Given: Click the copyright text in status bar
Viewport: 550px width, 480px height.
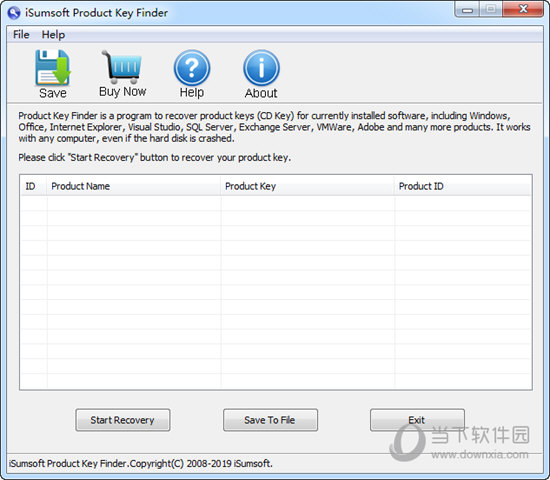Looking at the screenshot, I should [x=141, y=464].
